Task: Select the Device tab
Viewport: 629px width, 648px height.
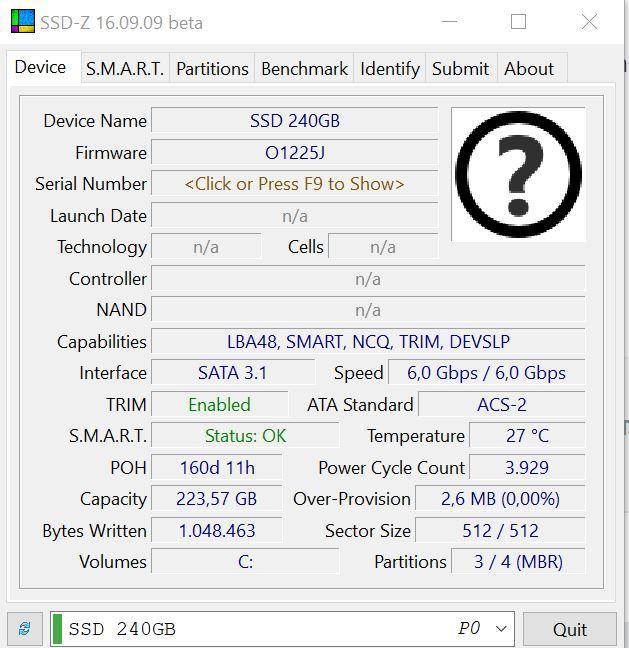Action: click(41, 67)
